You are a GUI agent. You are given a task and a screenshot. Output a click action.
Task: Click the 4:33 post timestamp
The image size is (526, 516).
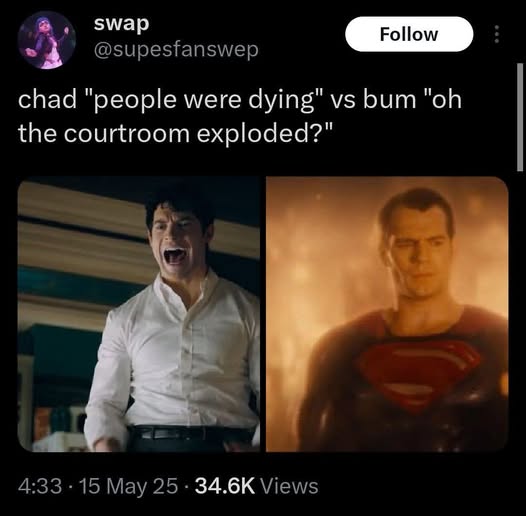40,486
